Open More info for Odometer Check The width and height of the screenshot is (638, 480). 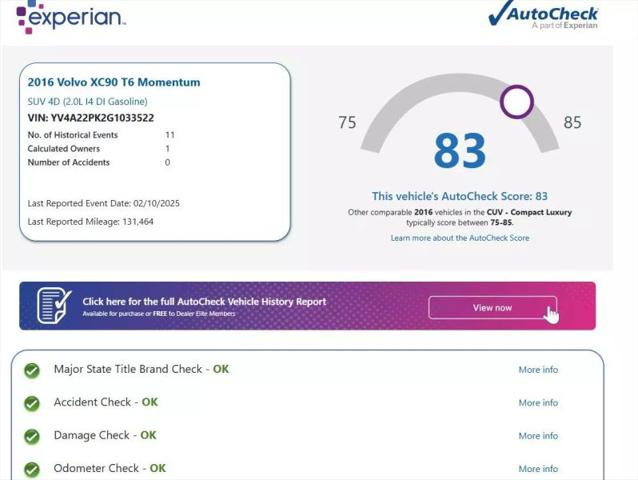coord(538,469)
